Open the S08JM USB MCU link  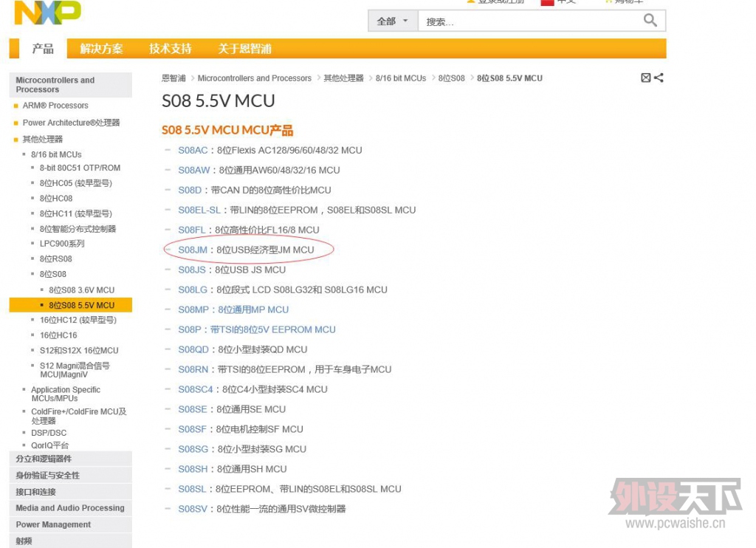[193, 250]
